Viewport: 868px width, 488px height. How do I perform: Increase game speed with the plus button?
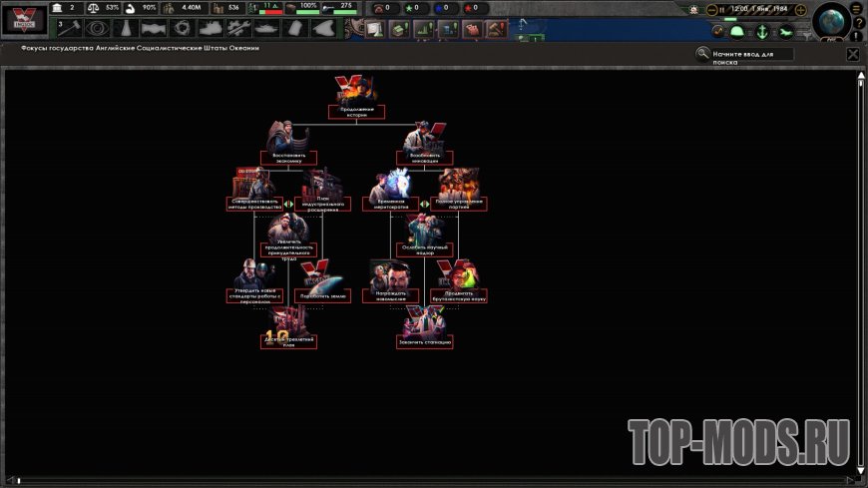coord(800,10)
